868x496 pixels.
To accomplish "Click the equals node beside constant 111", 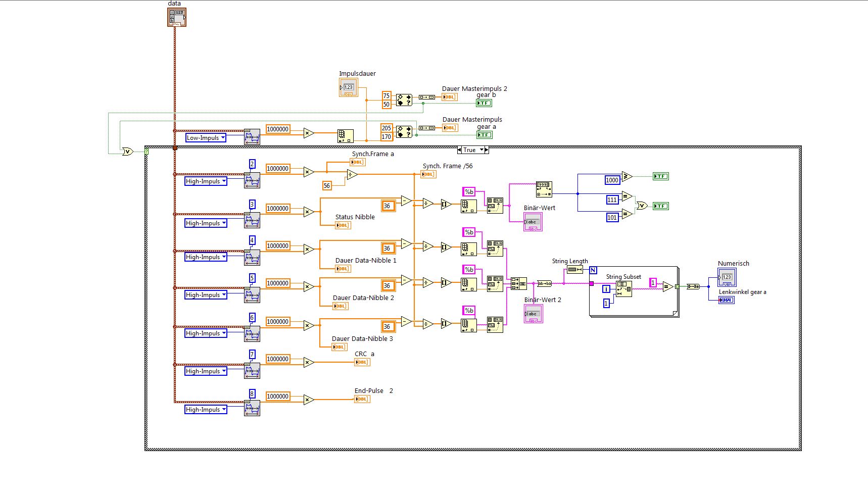I will [x=627, y=196].
